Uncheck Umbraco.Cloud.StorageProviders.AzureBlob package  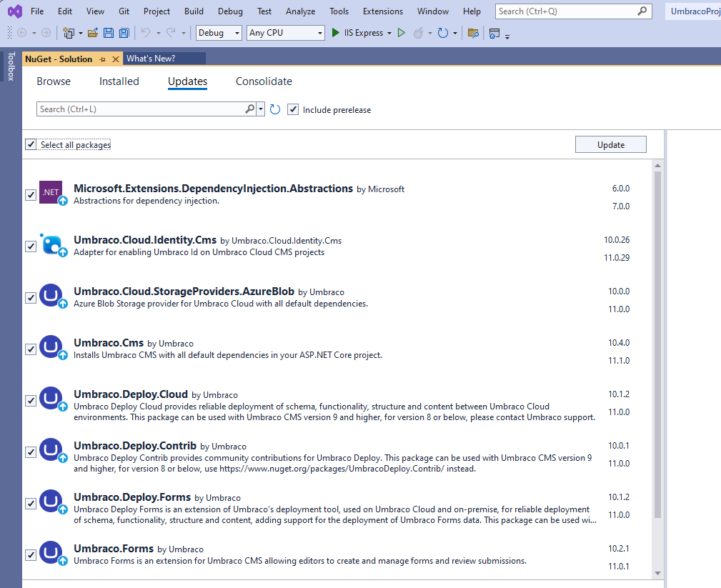click(x=31, y=297)
